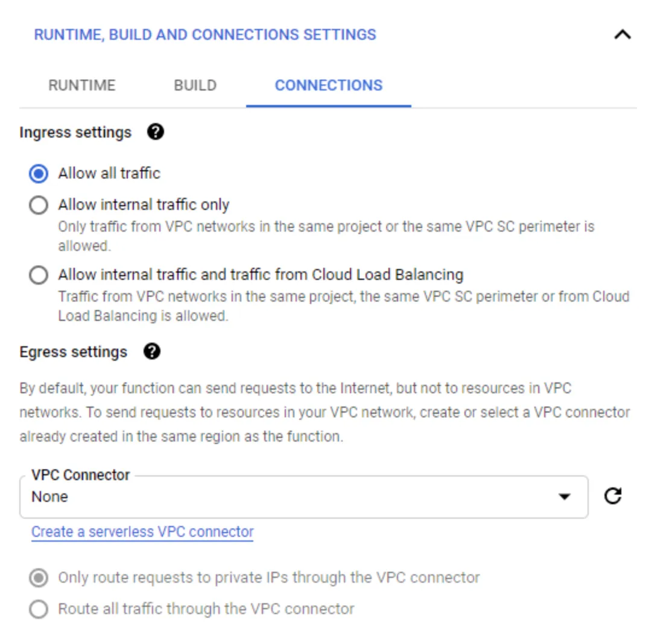
Task: Select Allow internal traffic and Cloud Load Balancing
Action: tap(39, 275)
